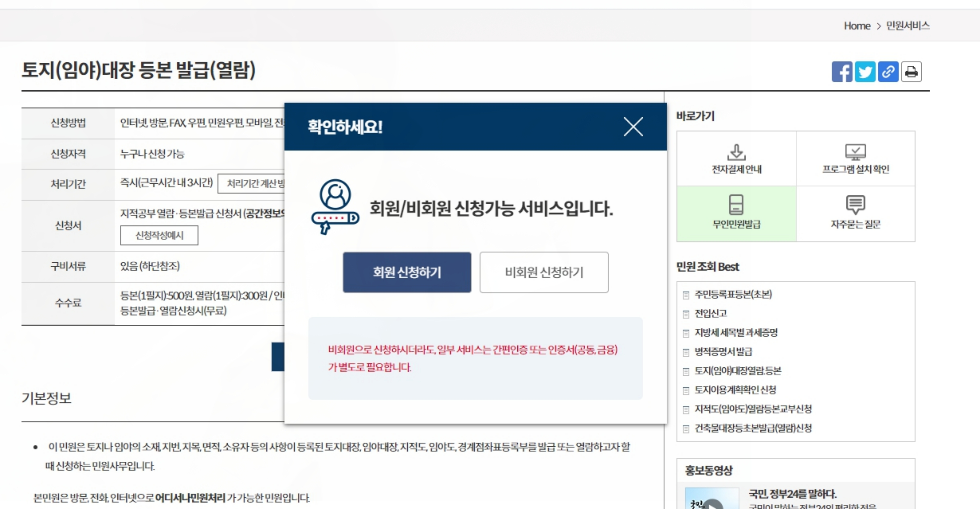Open 무인민원발급 shortcut icon
Viewport: 980px width, 509px height.
[x=736, y=213]
